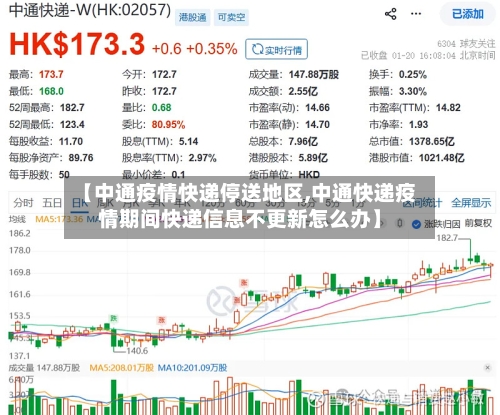Screen dimensions: 500x415
Task: Click the 港股通 tag
Action: pyautogui.click(x=192, y=17)
